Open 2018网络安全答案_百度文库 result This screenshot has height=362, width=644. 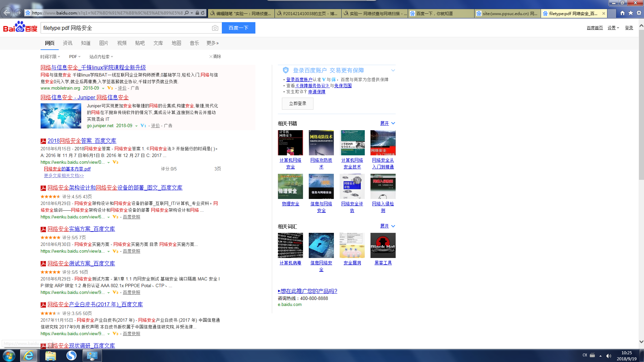(x=82, y=141)
